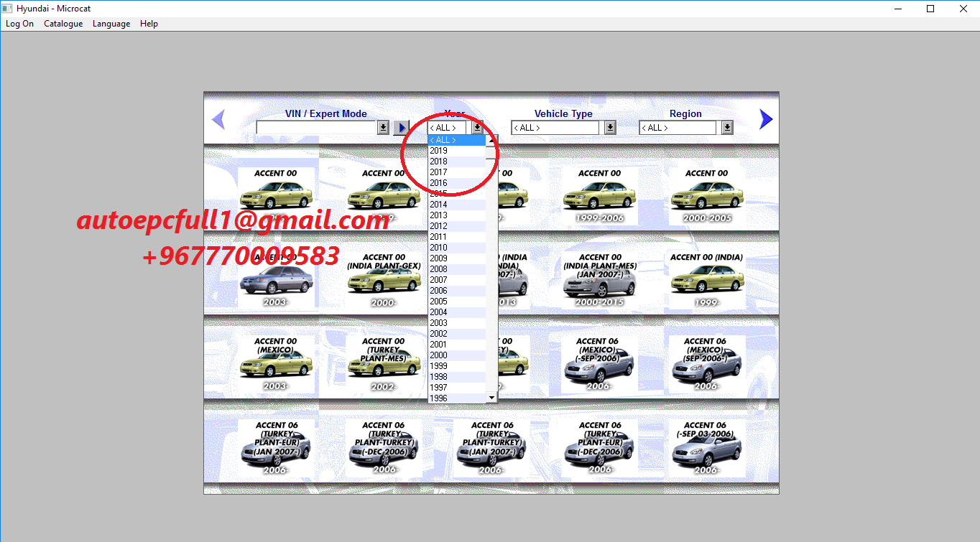Select highlighted "< ALL >" entry in Year list

(457, 140)
